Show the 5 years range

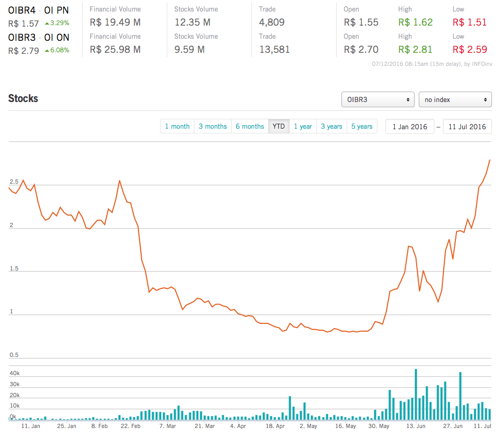[362, 127]
